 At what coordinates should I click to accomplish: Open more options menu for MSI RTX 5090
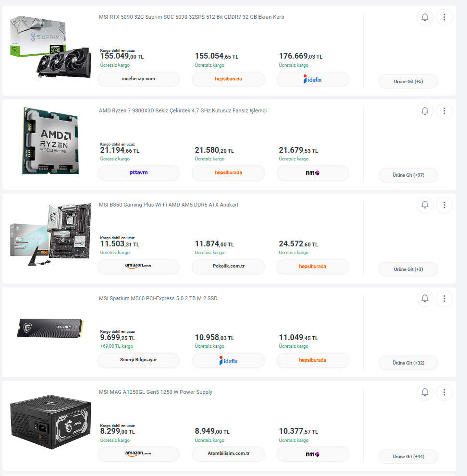point(444,17)
